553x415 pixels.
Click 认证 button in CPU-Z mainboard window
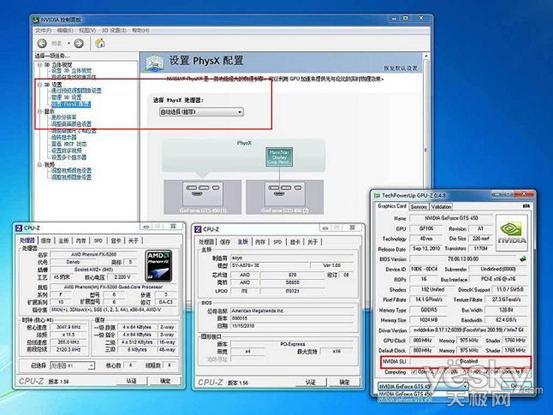310,382
